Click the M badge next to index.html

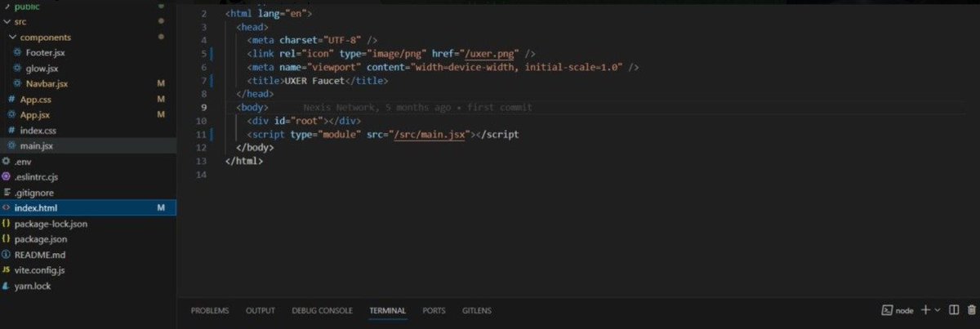[x=161, y=208]
